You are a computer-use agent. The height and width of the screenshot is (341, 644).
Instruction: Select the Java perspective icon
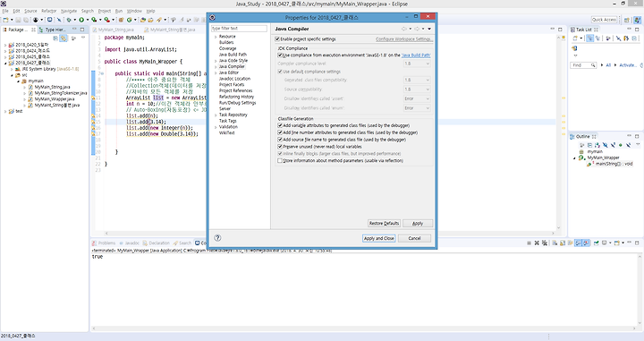[x=637, y=20]
